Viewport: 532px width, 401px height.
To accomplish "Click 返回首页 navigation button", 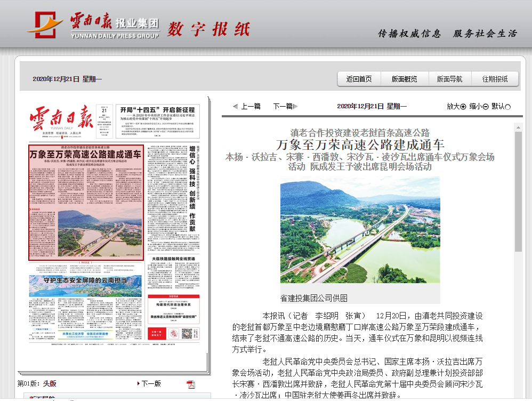I will click(x=359, y=79).
